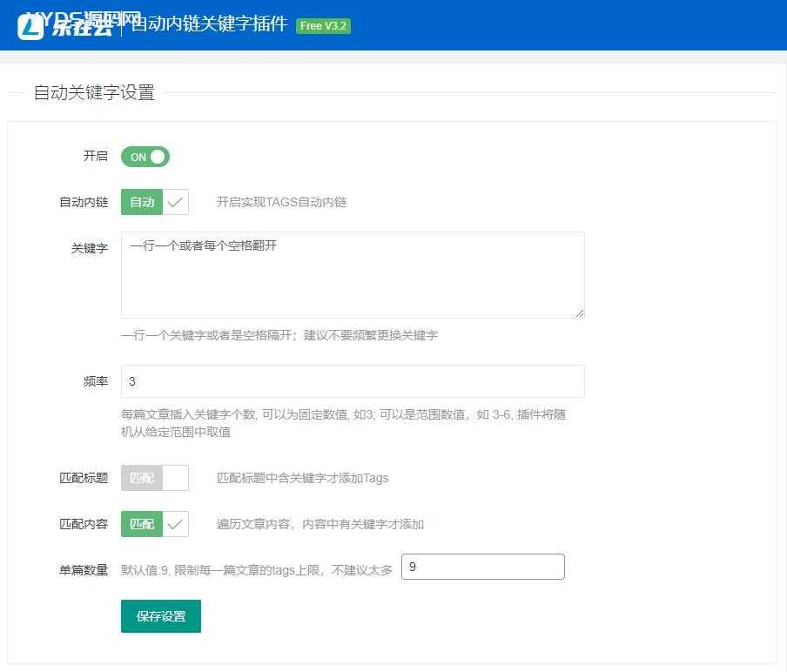Viewport: 787px width, 672px height.
Task: Click the 自动内链关键字插件 header title
Action: 209,24
